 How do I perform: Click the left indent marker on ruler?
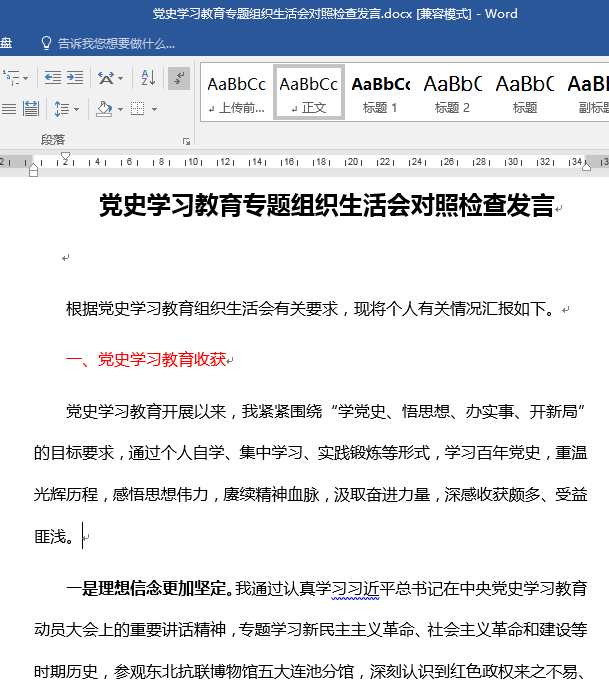[x=33, y=170]
